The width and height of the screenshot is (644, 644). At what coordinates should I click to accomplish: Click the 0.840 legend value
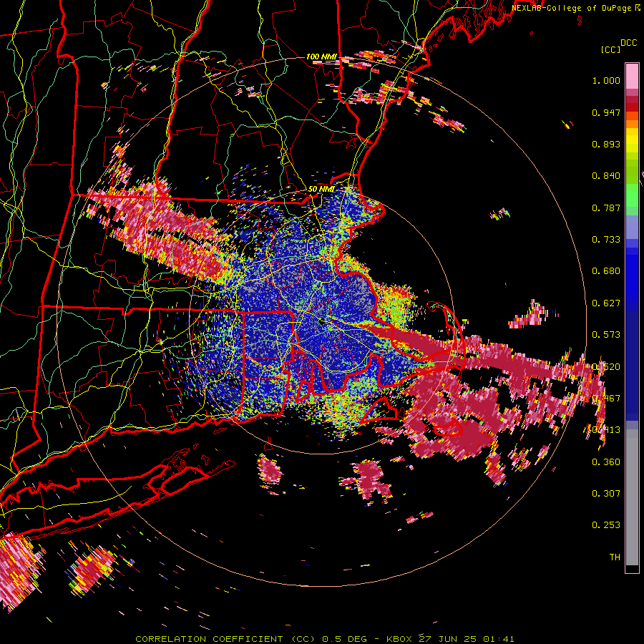[606, 176]
